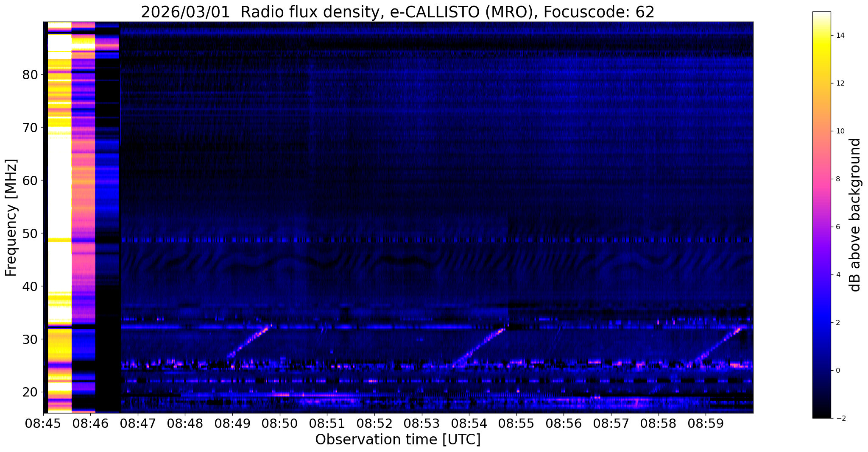Click the 08:57 time tick label
Image resolution: width=868 pixels, height=452 pixels.
tap(611, 423)
